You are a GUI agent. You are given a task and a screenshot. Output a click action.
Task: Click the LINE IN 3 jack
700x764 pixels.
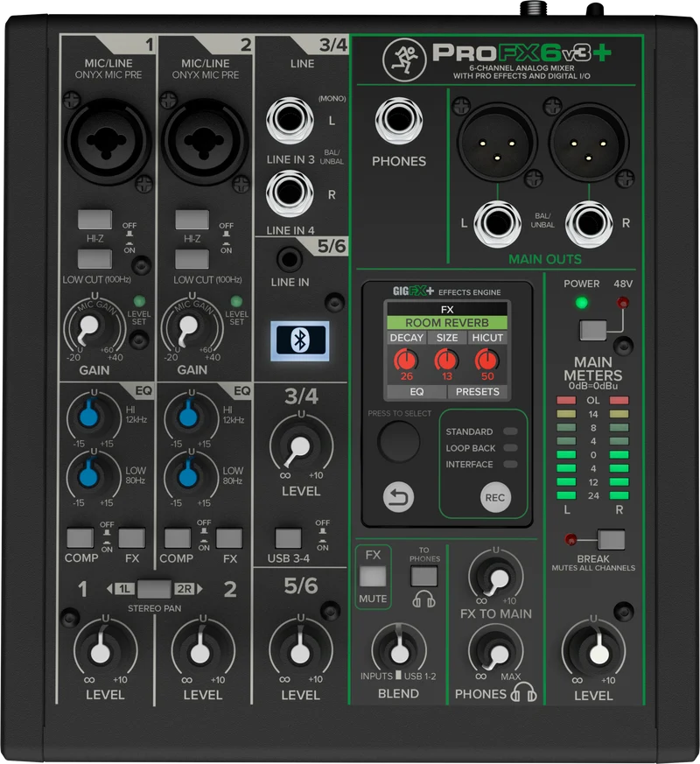point(290,121)
